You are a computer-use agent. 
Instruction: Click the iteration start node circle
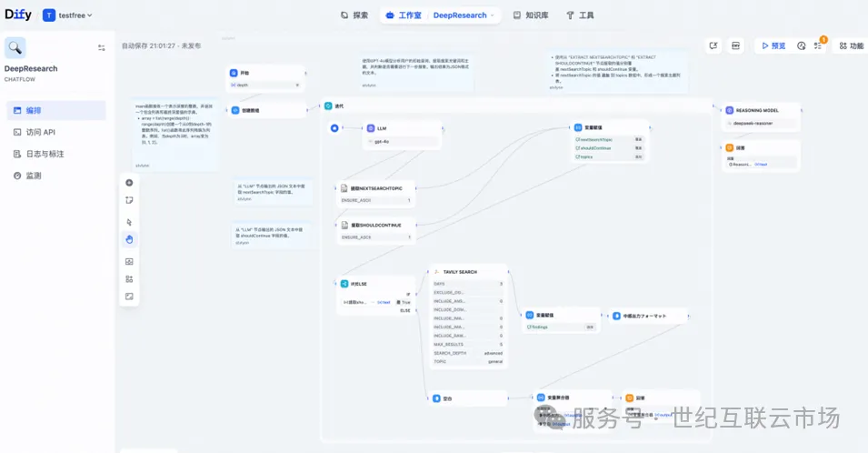334,128
